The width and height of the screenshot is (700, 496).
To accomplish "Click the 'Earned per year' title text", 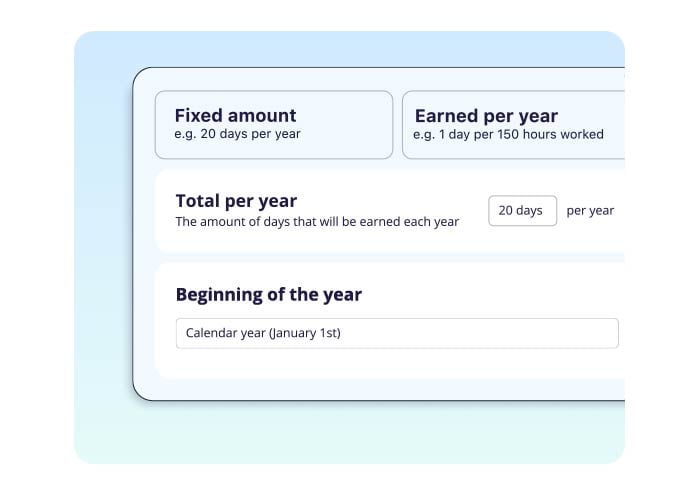I will pyautogui.click(x=486, y=115).
